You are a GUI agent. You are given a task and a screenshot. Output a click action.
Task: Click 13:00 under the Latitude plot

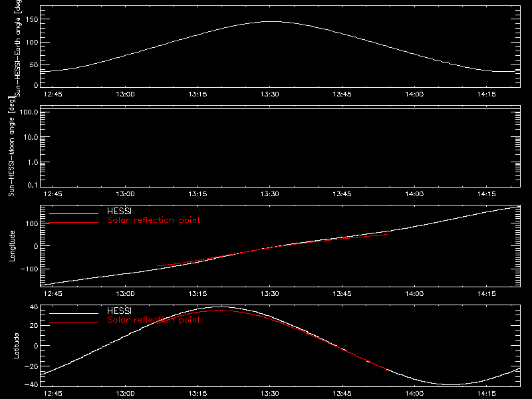click(x=125, y=393)
